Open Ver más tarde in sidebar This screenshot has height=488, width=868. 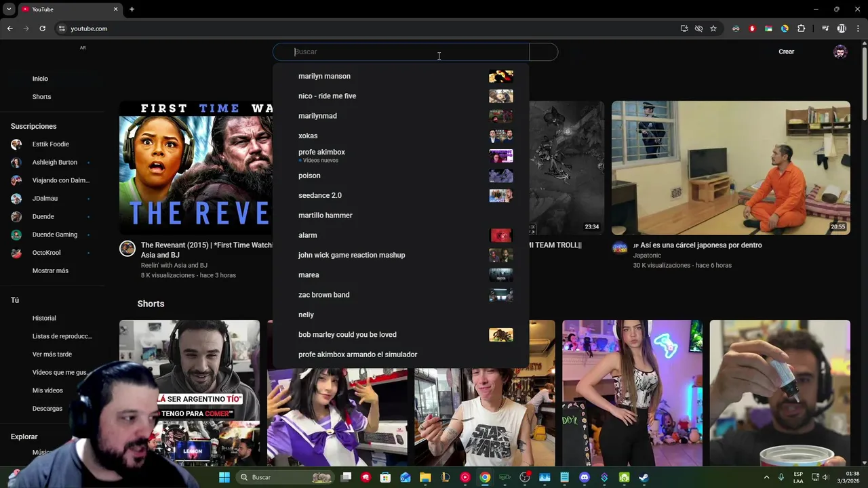(x=52, y=354)
